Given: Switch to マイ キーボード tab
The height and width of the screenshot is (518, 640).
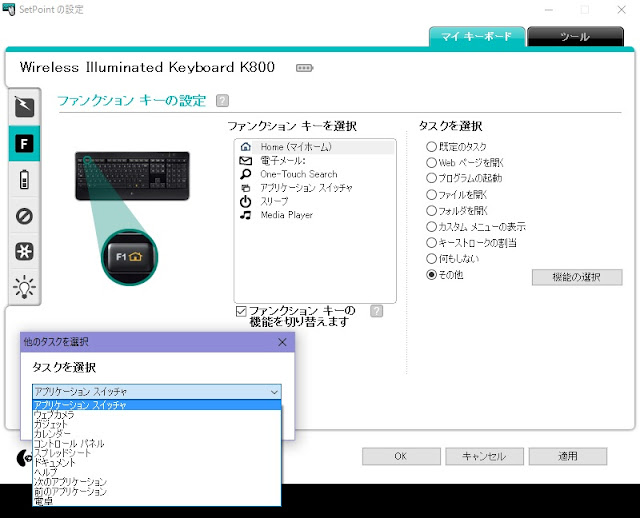Looking at the screenshot, I should (476, 37).
